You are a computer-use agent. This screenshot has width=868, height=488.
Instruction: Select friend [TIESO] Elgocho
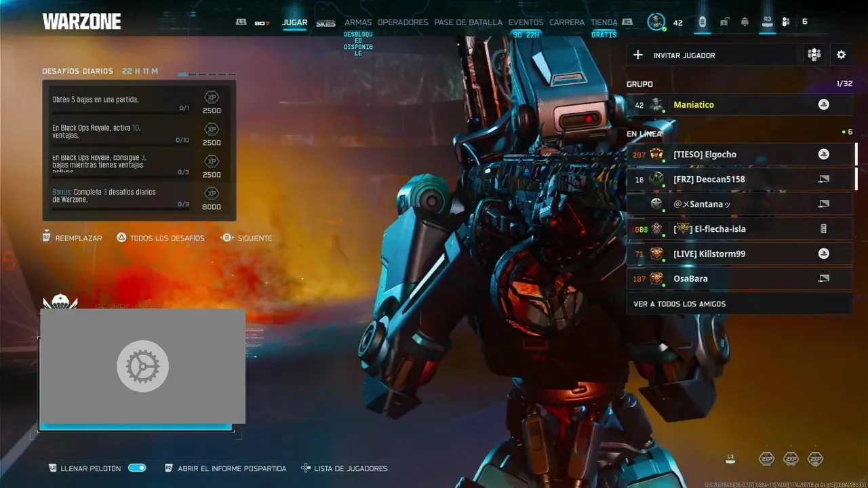point(739,154)
